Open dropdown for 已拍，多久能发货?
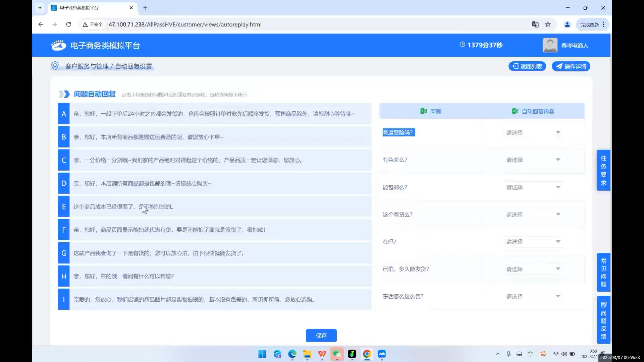This screenshot has width=644, height=362. click(x=533, y=269)
